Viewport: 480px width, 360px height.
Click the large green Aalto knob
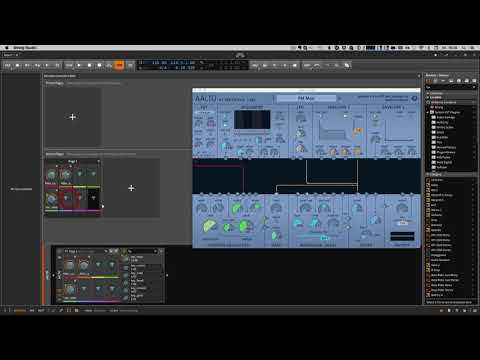tap(209, 226)
